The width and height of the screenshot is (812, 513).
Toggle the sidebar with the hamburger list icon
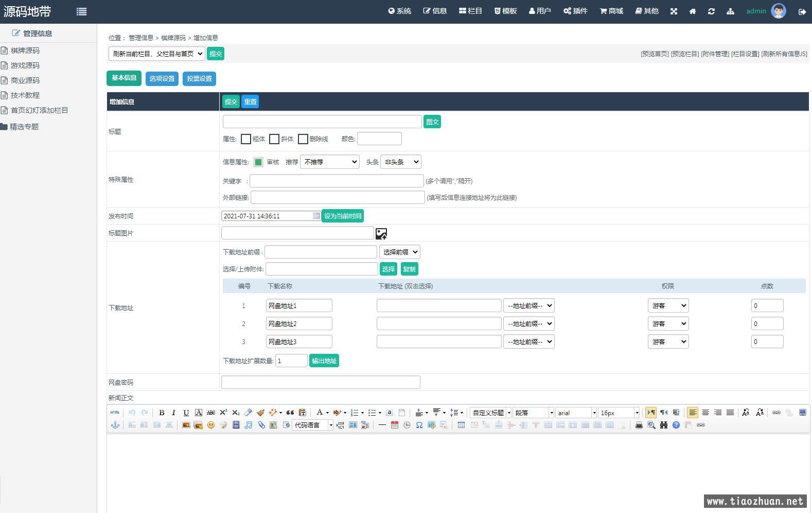click(81, 11)
